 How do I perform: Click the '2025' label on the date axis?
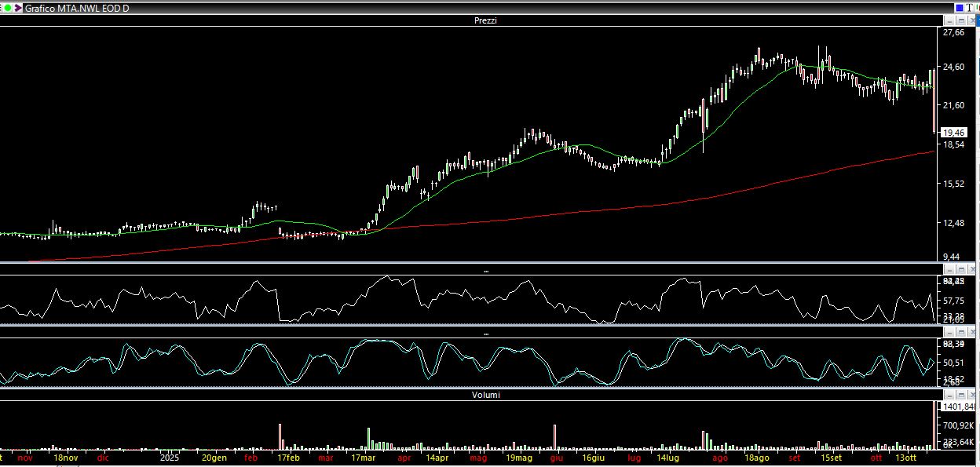[x=170, y=457]
